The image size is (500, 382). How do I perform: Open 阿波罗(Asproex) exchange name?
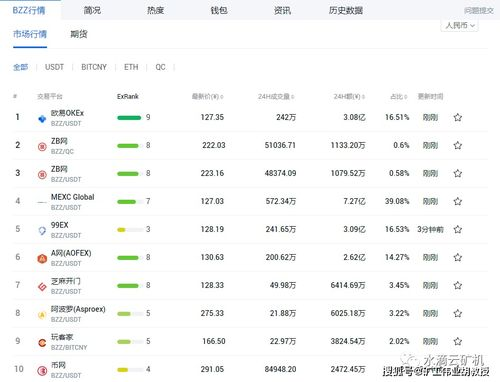[x=78, y=309]
